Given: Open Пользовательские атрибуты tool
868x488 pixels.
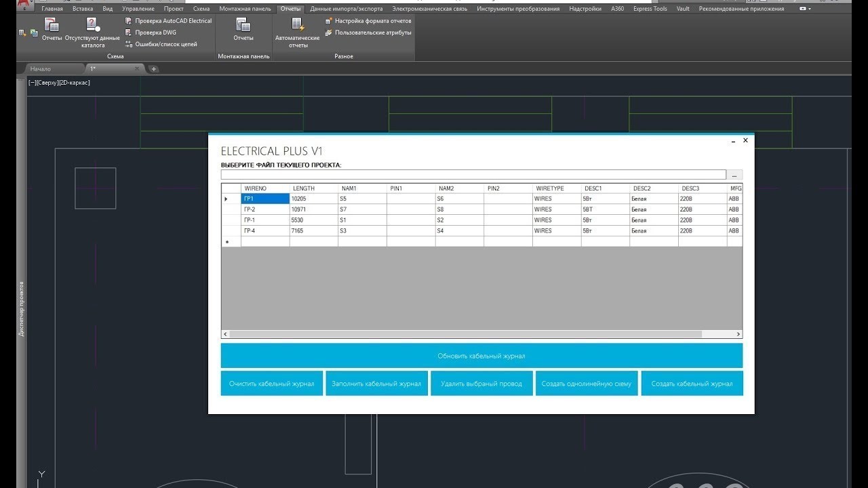Looking at the screenshot, I should coord(368,33).
